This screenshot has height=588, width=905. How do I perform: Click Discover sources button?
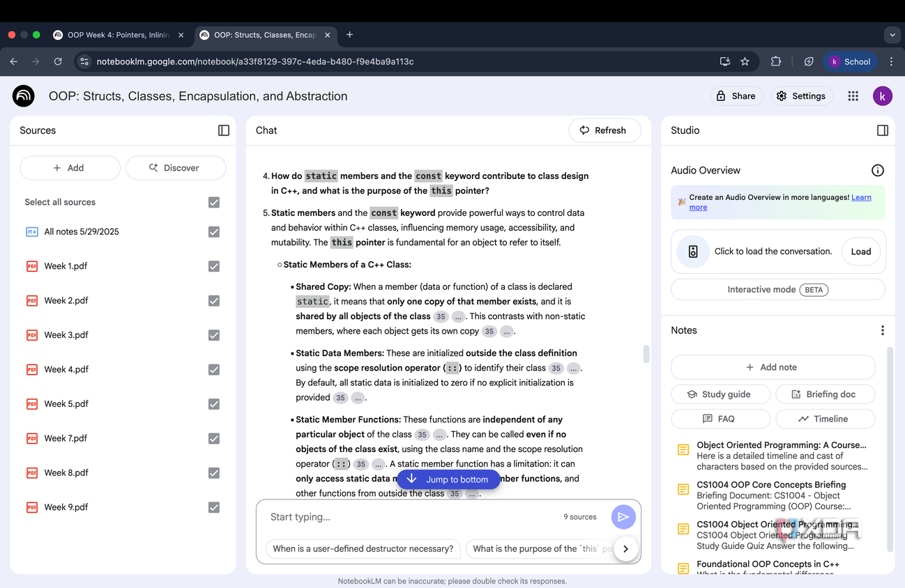(x=176, y=168)
